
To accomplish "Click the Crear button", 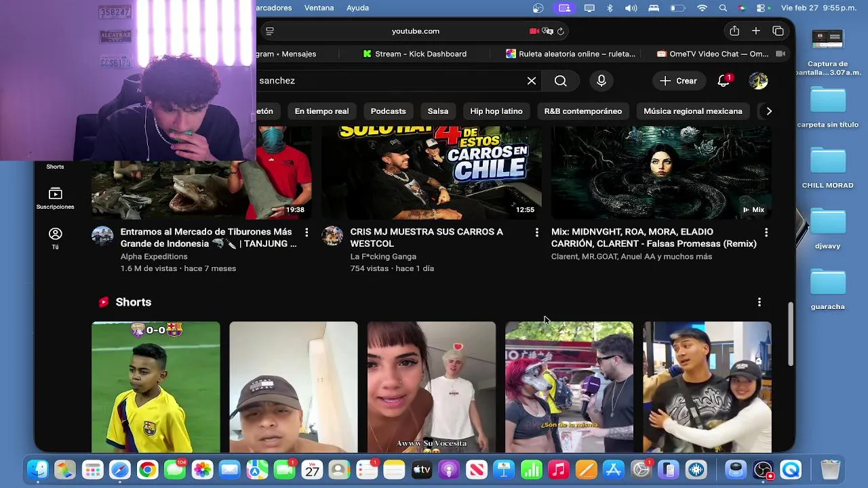I will tap(679, 81).
